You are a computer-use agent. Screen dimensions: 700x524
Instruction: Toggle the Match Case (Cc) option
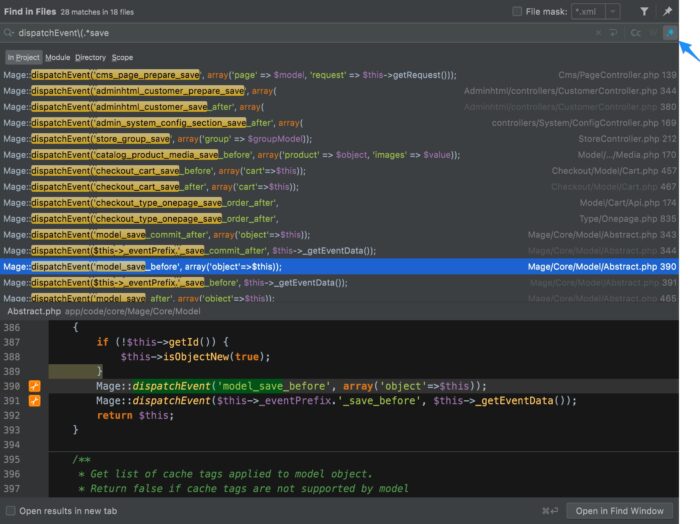pos(635,33)
